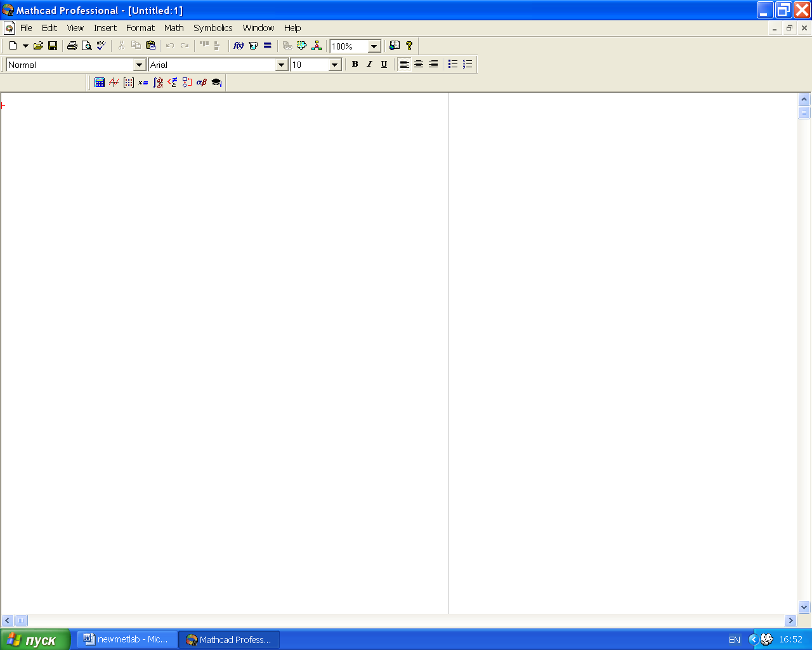
Task: Open the Calculator toolbar palette
Action: pos(100,83)
